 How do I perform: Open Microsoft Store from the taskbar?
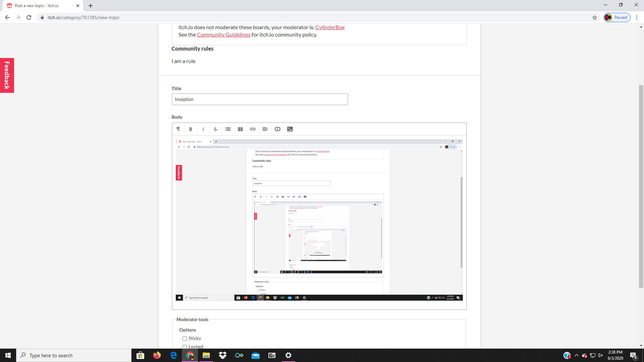point(140,355)
